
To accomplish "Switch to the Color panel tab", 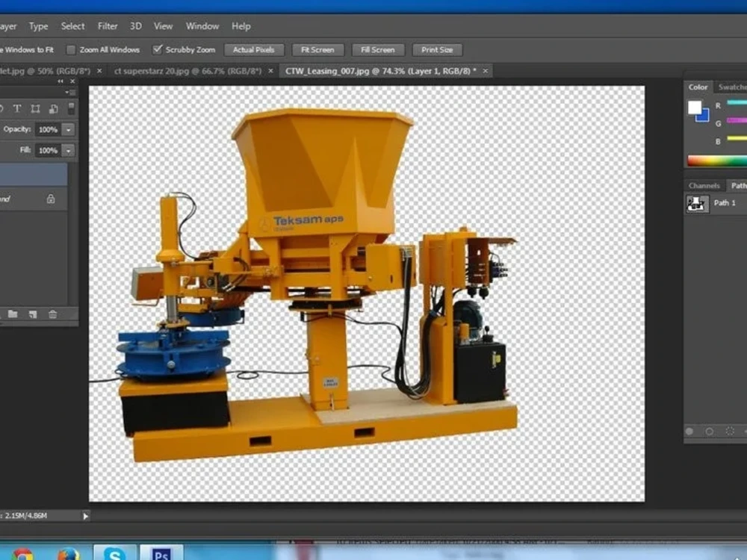I will tap(698, 87).
